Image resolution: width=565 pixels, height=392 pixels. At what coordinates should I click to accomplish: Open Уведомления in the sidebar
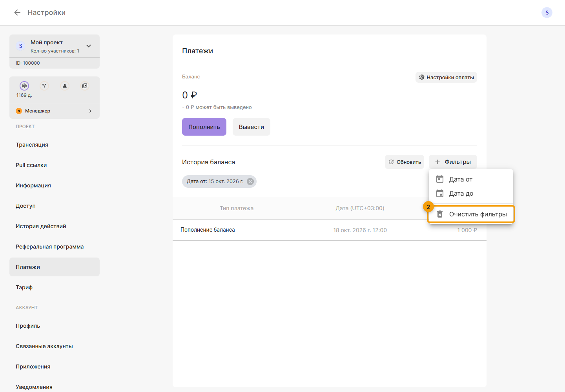coord(55,387)
